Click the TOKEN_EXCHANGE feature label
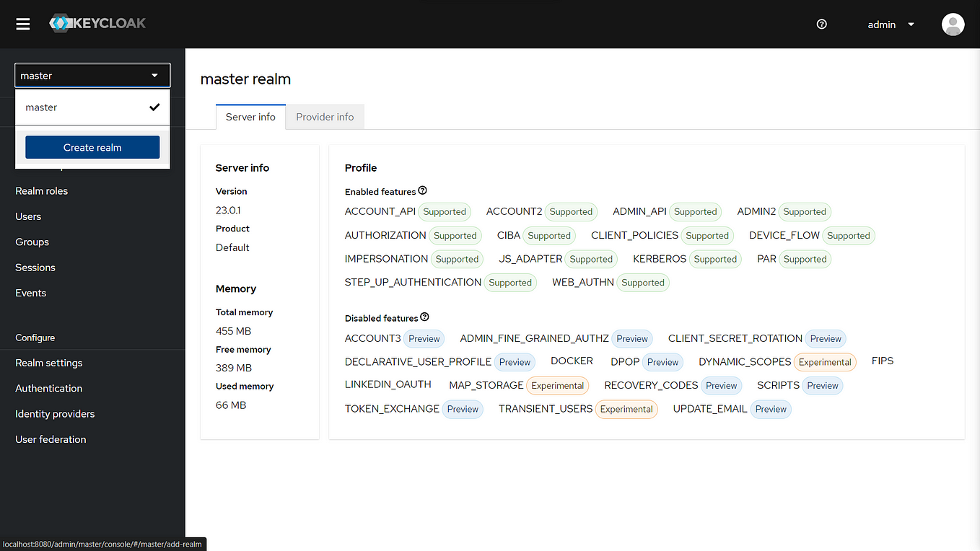The image size is (980, 551). [x=392, y=408]
